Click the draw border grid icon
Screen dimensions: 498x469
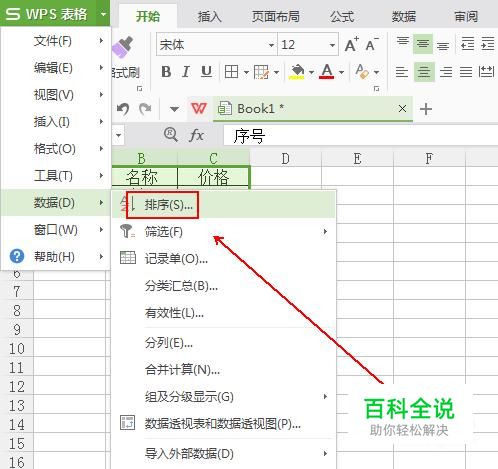pos(261,72)
